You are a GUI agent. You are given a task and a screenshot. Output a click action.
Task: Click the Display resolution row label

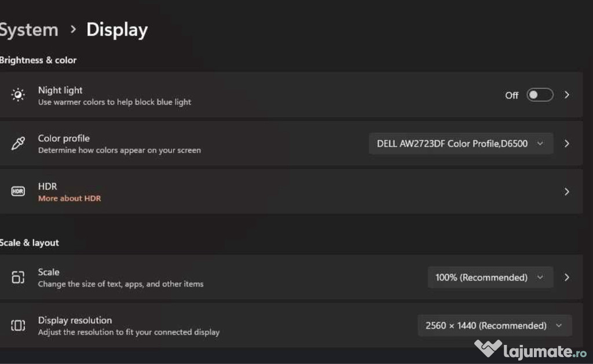click(x=75, y=320)
